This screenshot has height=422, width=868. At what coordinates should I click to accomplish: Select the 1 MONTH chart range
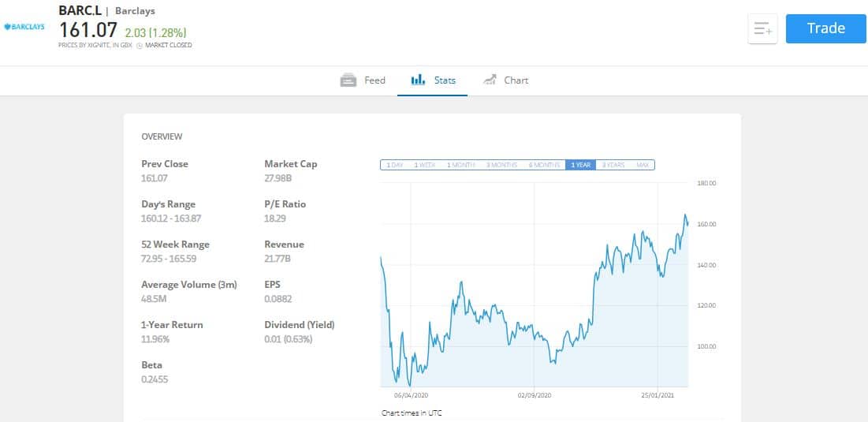(x=460, y=165)
